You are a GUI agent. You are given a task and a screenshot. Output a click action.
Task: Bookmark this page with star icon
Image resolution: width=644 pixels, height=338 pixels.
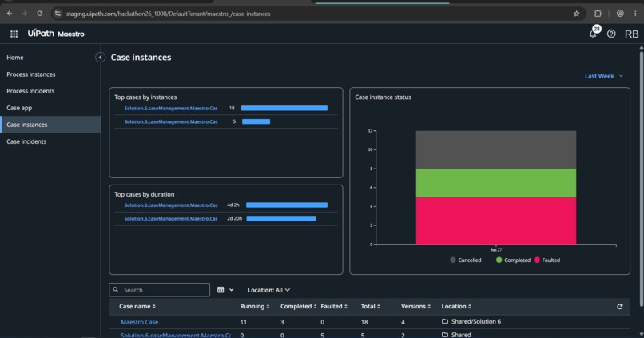[577, 14]
